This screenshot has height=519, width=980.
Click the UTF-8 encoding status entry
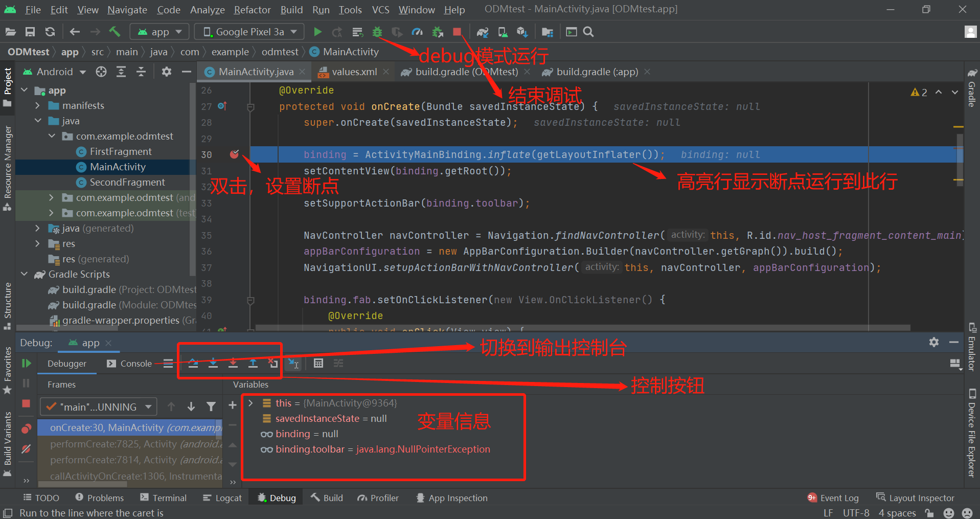point(856,513)
